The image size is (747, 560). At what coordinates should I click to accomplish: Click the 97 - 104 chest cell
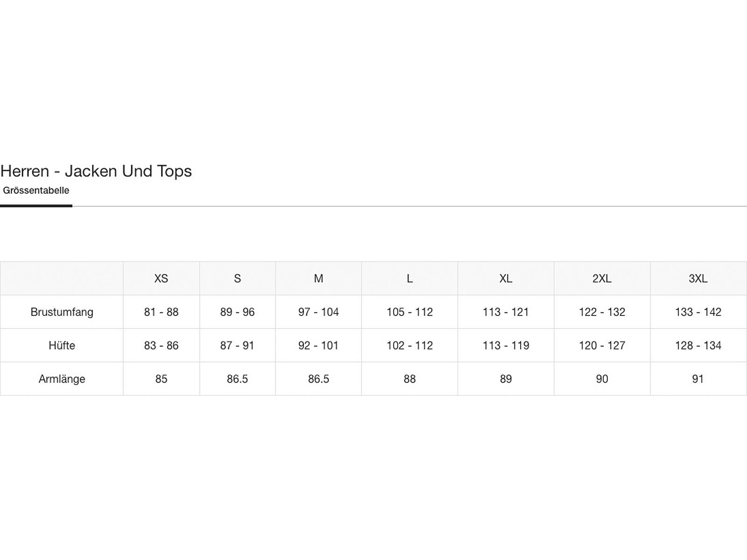click(x=318, y=312)
